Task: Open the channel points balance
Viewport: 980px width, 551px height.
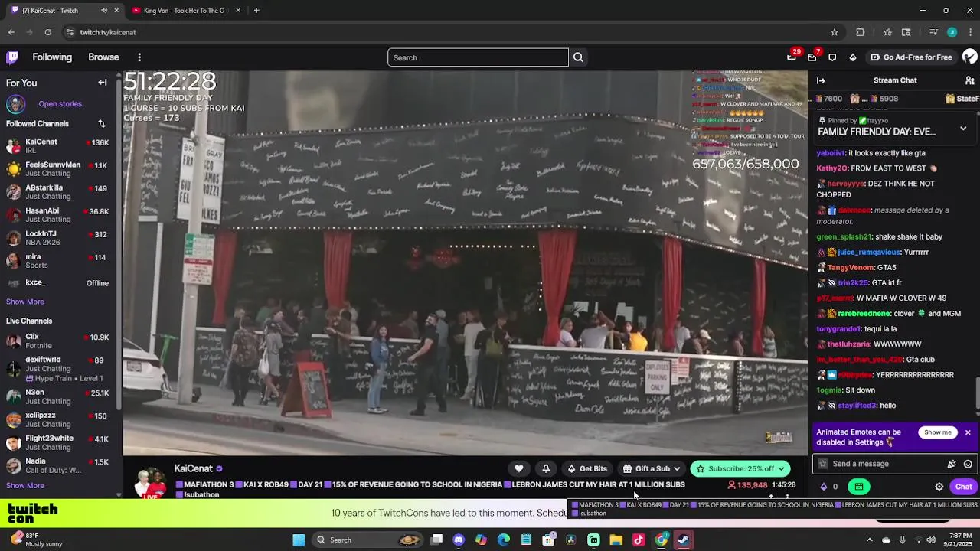Action: coord(829,487)
